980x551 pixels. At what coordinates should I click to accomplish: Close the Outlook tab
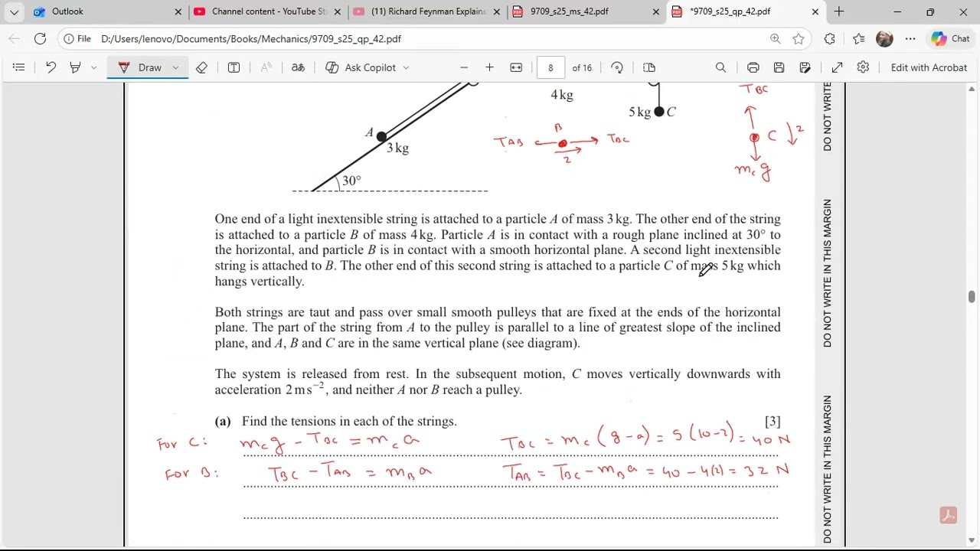pos(178,11)
